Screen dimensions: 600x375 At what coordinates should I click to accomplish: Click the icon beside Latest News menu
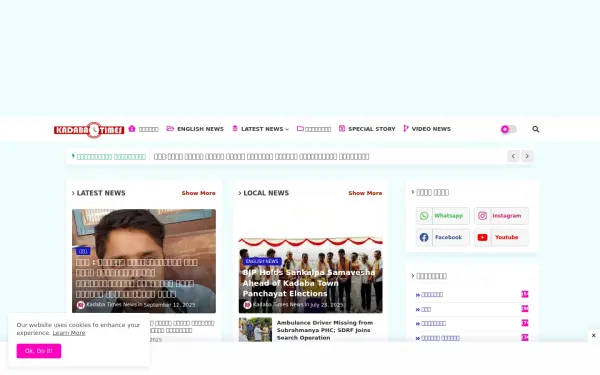pyautogui.click(x=235, y=129)
